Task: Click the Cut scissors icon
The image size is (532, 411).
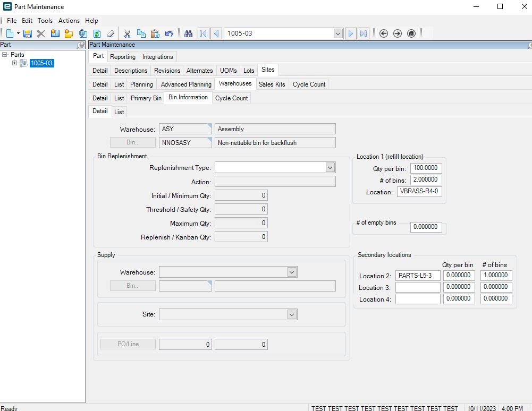Action: [128, 33]
